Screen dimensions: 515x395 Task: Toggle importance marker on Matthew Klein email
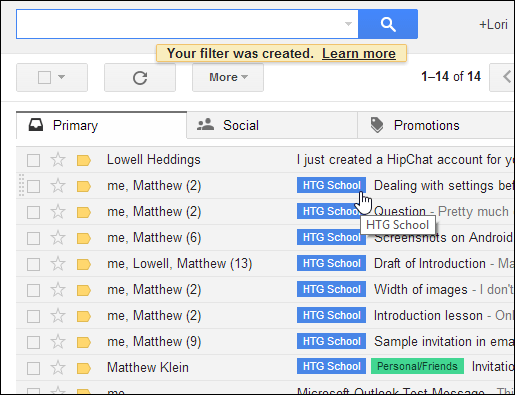point(83,368)
